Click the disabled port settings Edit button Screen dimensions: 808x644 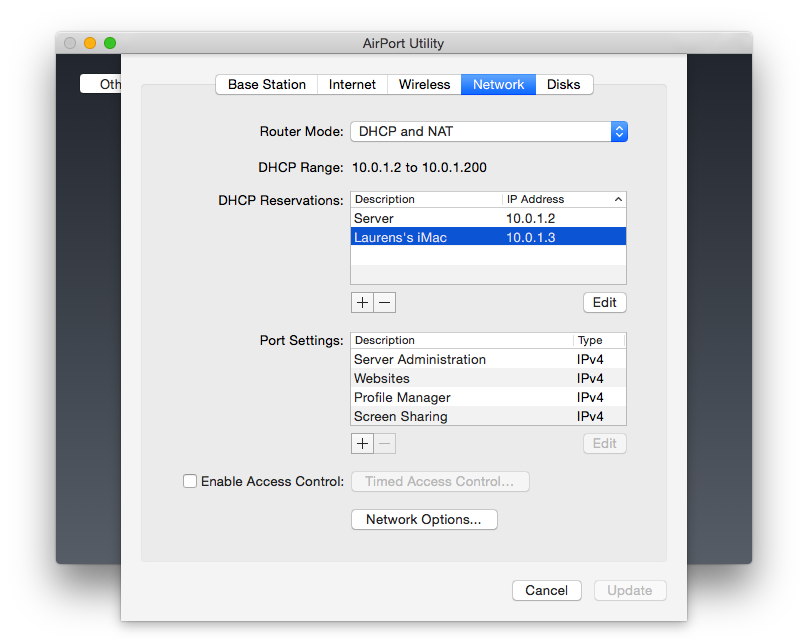point(604,444)
